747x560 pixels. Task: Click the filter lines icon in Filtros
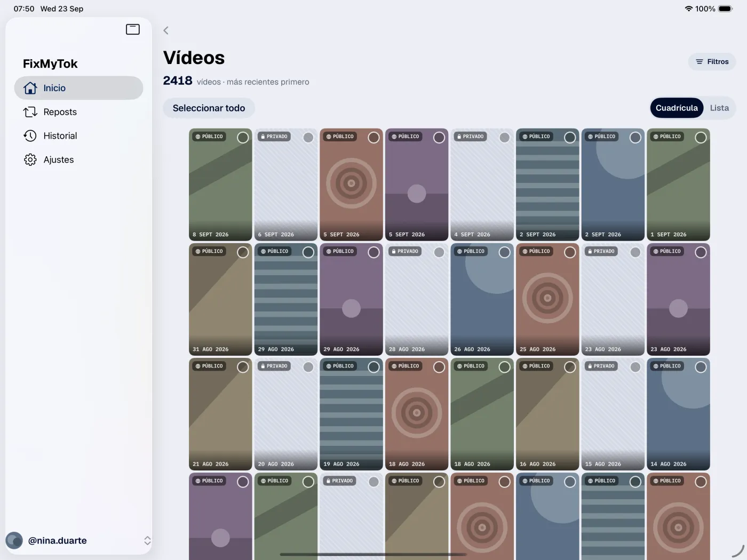point(700,62)
